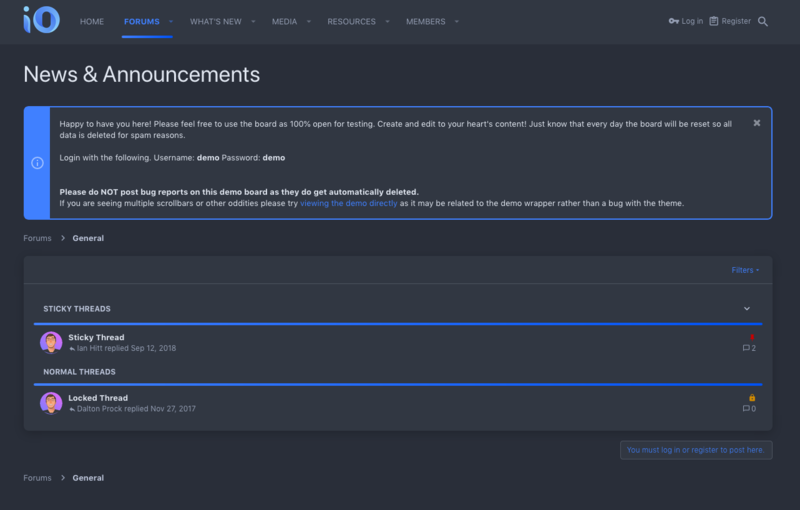
Task: Click the Sticky Thread author avatar
Action: point(51,343)
